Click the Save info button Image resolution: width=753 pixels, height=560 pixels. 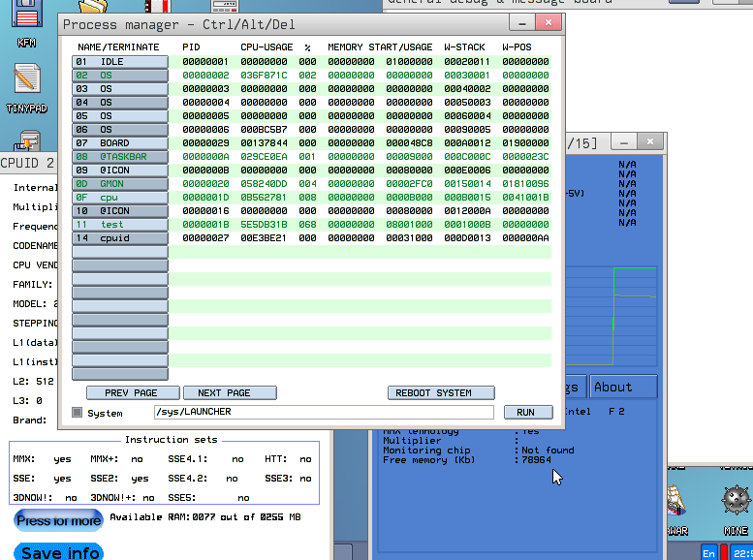point(60,552)
